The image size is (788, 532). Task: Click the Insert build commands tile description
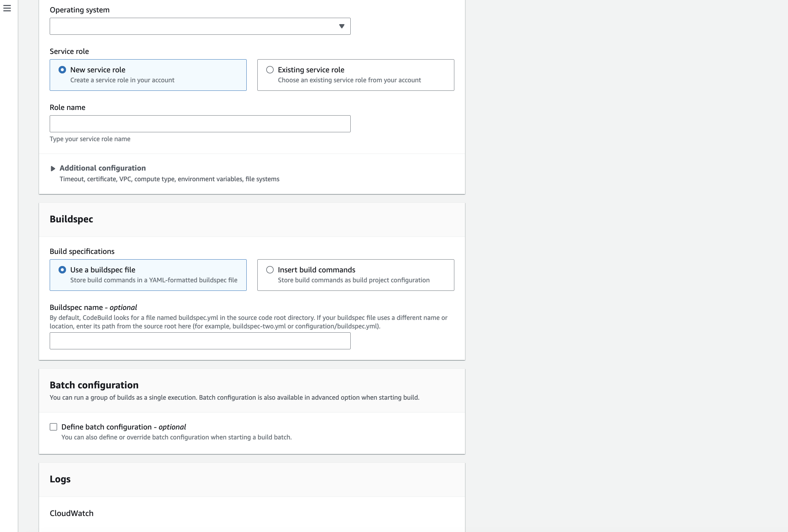(354, 280)
